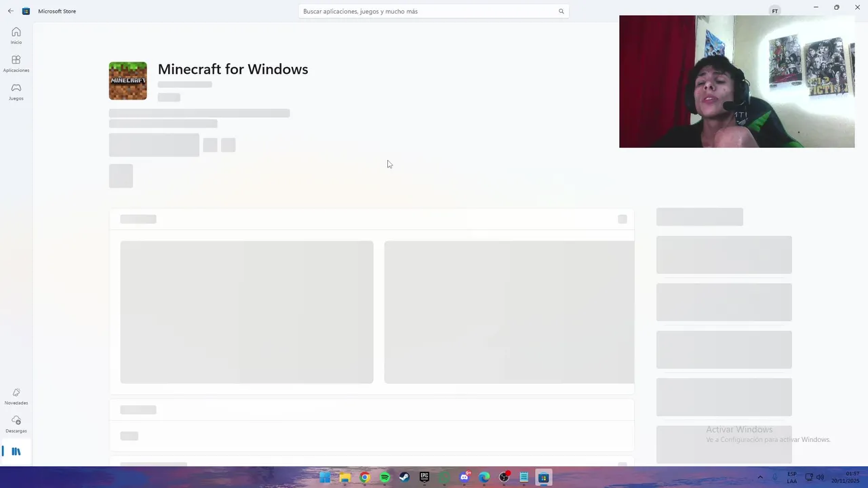Click the Minecraft app icon
The image size is (868, 488).
click(127, 81)
